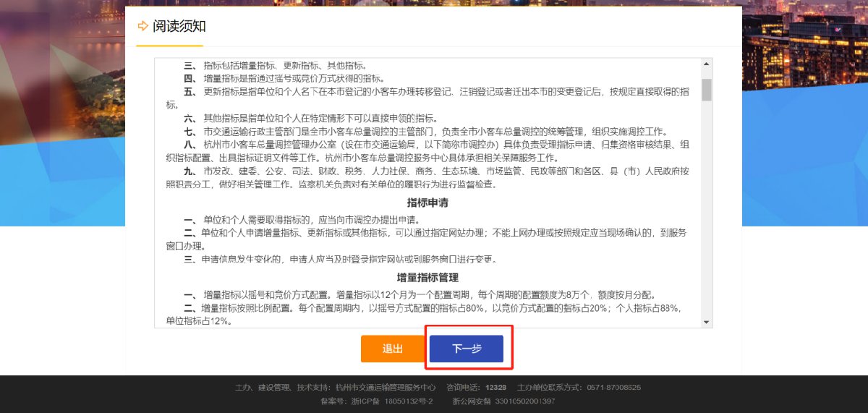
Task: Click hotline number 12328 in footer
Action: (x=496, y=388)
